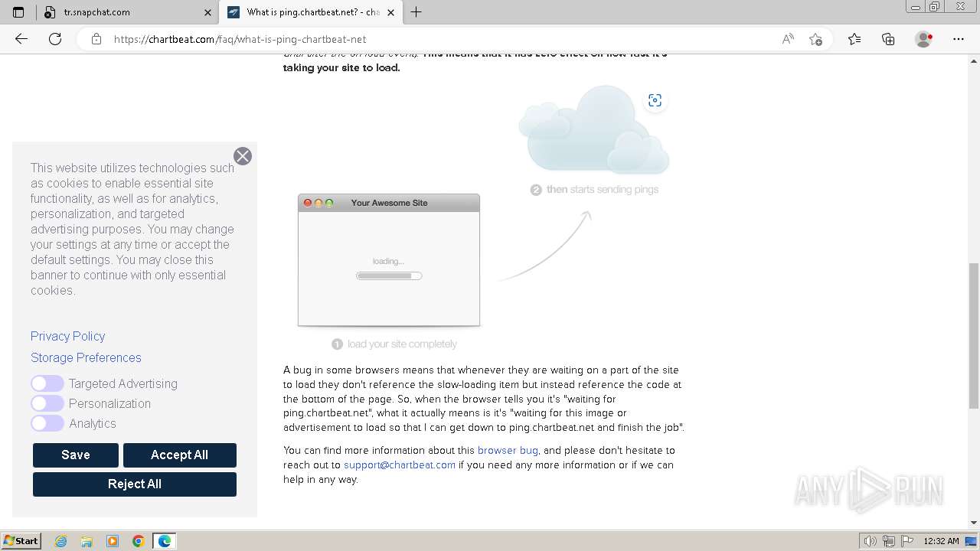Click the loading progress bar in illustration
The image size is (980, 551).
[389, 275]
